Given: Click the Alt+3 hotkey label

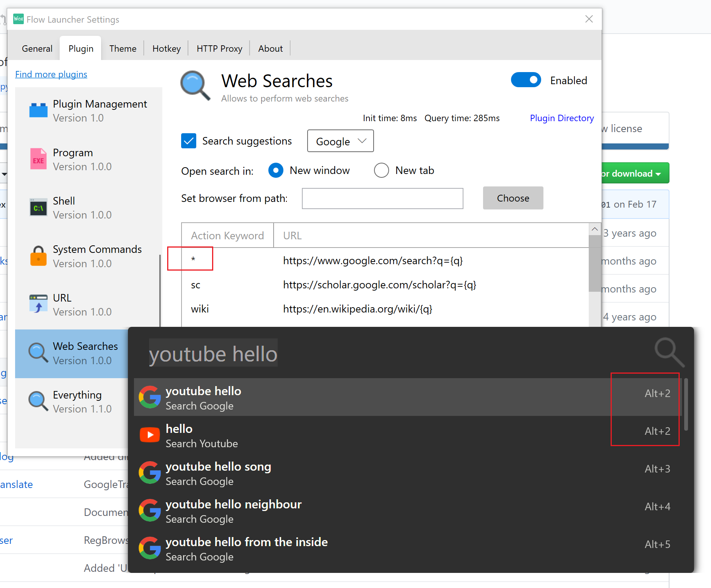Looking at the screenshot, I should pyautogui.click(x=657, y=469).
